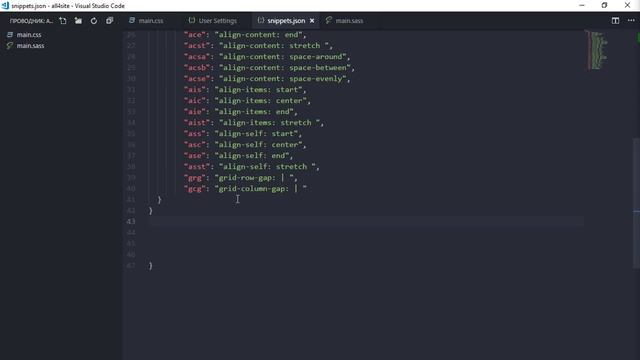Click the "align-content: space-evenly" value
The image size is (640, 360).
(x=282, y=79)
